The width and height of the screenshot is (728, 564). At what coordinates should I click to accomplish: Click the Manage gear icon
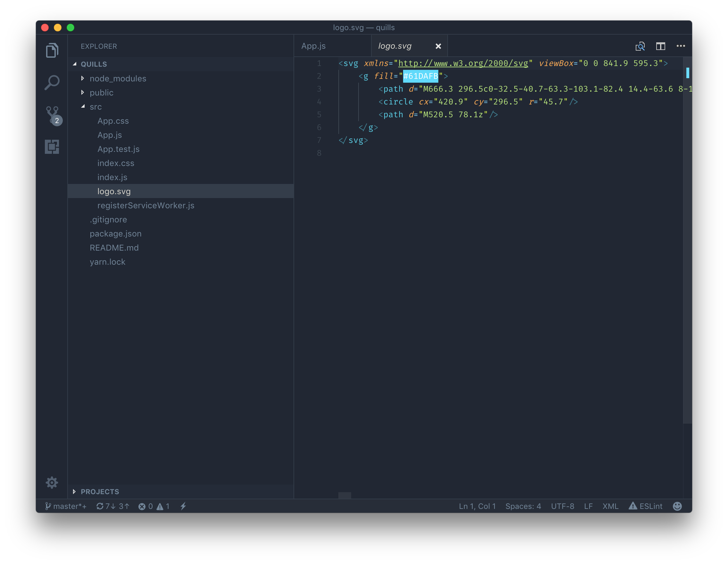click(x=52, y=482)
